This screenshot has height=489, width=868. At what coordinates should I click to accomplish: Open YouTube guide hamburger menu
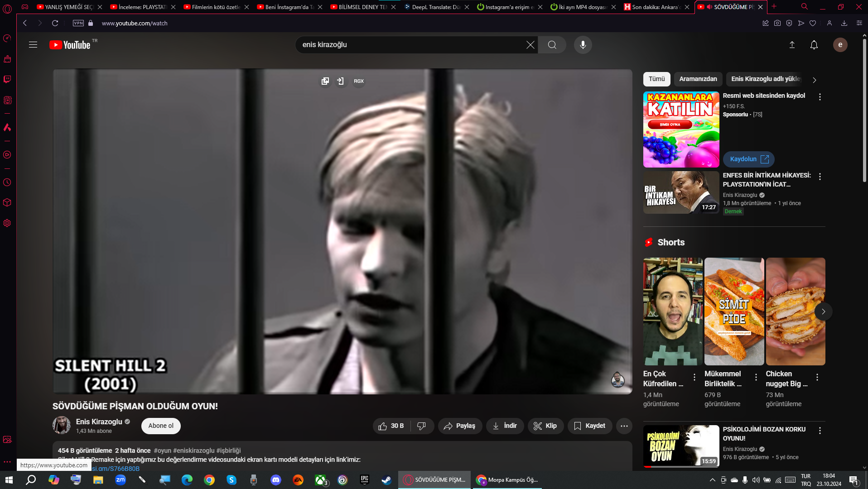[33, 45]
